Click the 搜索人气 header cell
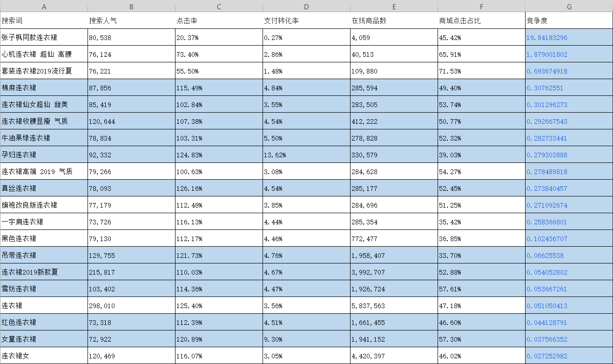614x364 pixels. click(x=131, y=20)
